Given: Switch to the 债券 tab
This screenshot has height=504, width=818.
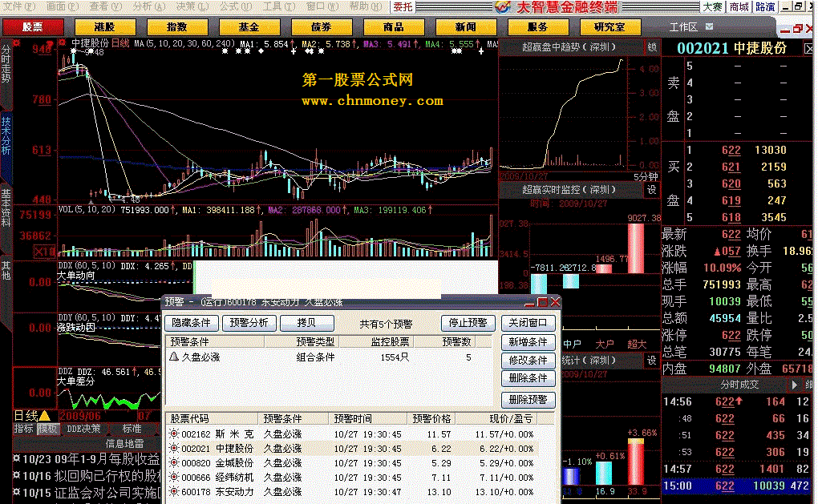Looking at the screenshot, I should pyautogui.click(x=322, y=27).
